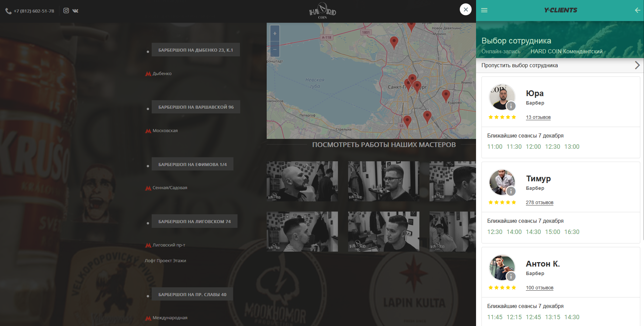Click Тимур's profile avatar photo
644x326 pixels.
pos(502,182)
